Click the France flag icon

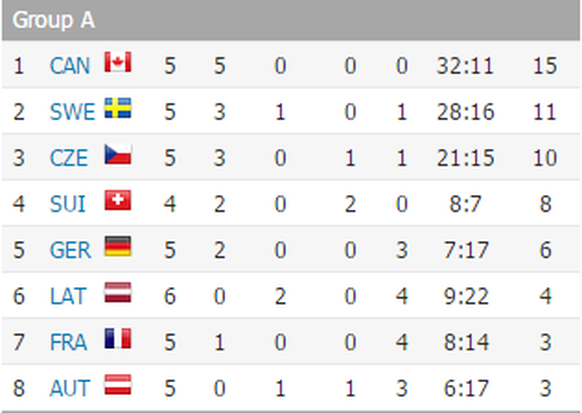coord(118,338)
